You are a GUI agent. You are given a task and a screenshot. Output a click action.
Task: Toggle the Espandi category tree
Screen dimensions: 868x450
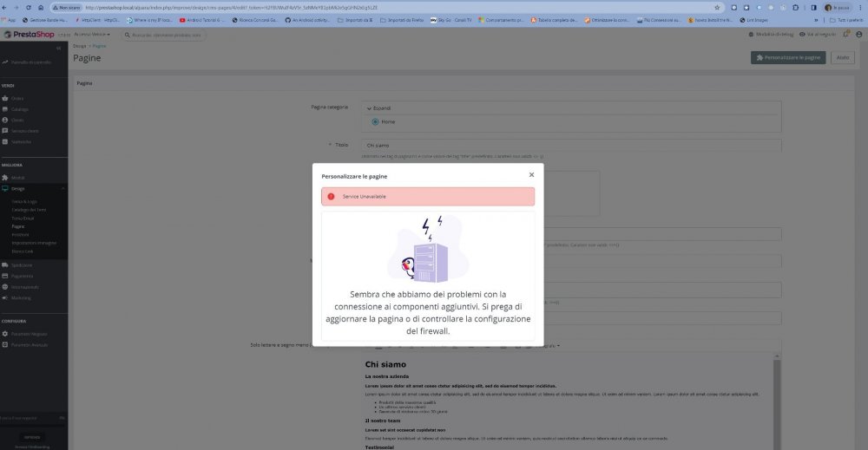(378, 108)
